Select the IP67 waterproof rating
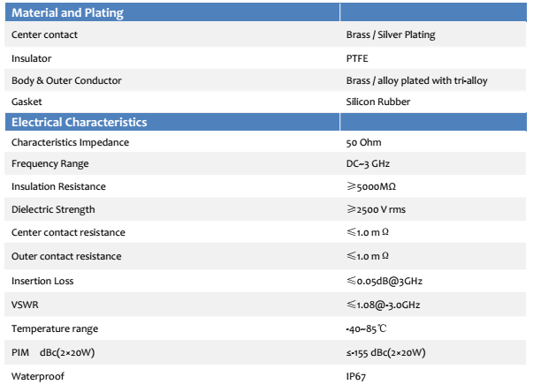 (356, 376)
